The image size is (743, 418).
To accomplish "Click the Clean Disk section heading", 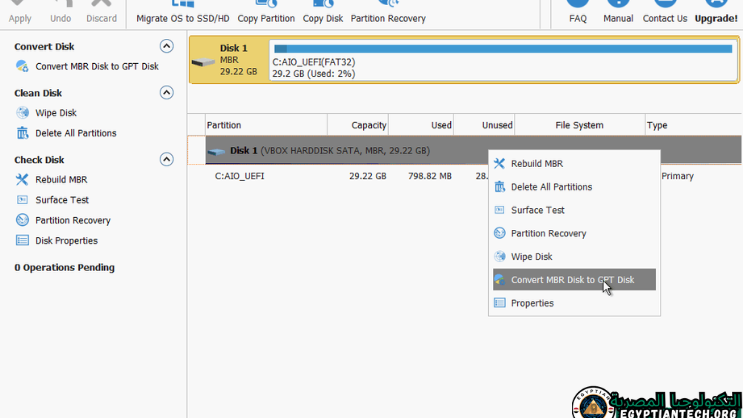I will pyautogui.click(x=38, y=93).
